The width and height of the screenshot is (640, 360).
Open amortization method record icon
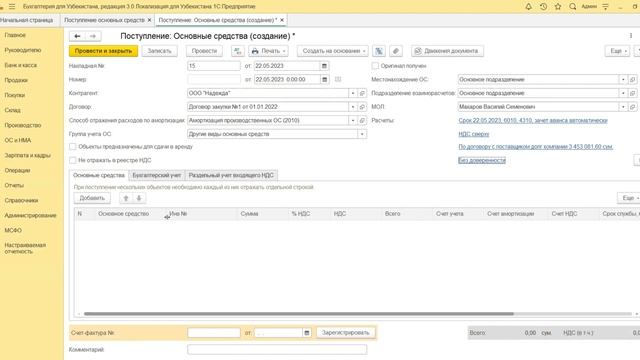[362, 120]
